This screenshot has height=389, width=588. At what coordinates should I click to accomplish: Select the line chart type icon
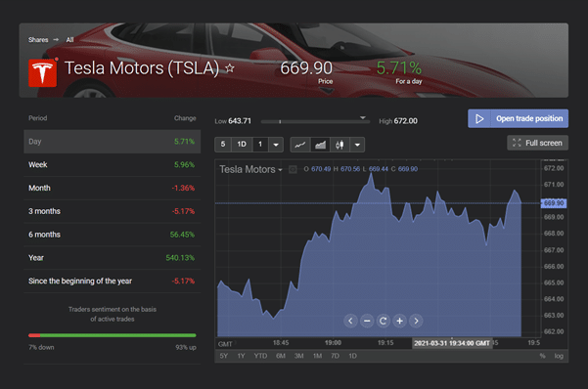pos(300,145)
